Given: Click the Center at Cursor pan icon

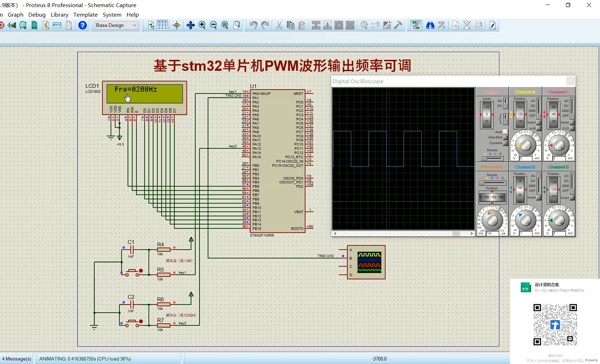Looking at the screenshot, I should (191, 25).
